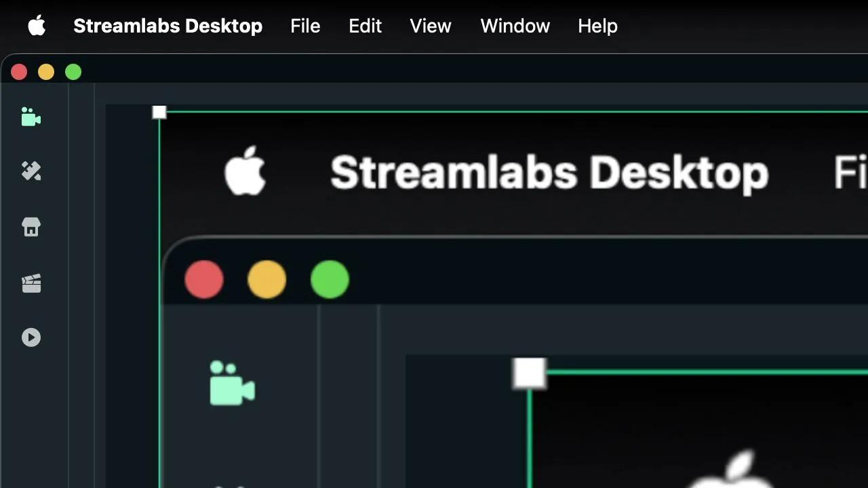Click the yellow minimize button in preview

pyautogui.click(x=267, y=279)
